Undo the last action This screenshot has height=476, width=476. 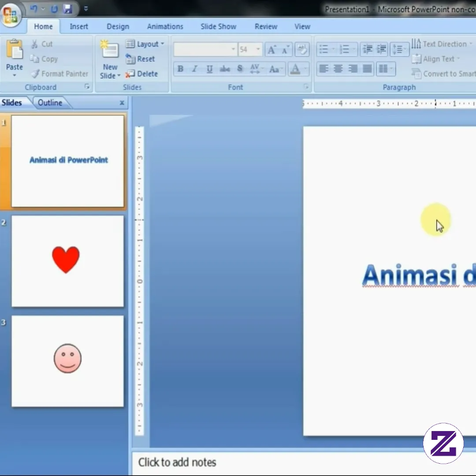(33, 9)
